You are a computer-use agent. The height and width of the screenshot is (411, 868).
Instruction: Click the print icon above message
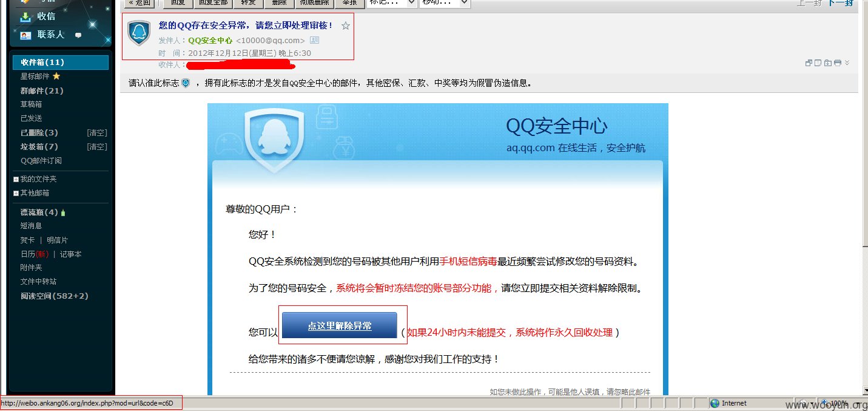pyautogui.click(x=837, y=63)
